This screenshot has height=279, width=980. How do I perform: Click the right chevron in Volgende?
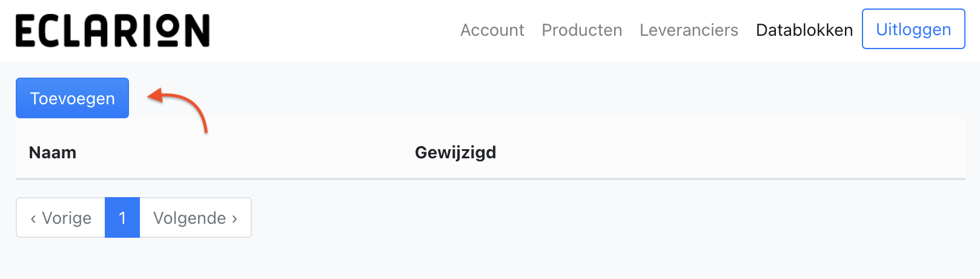[234, 218]
